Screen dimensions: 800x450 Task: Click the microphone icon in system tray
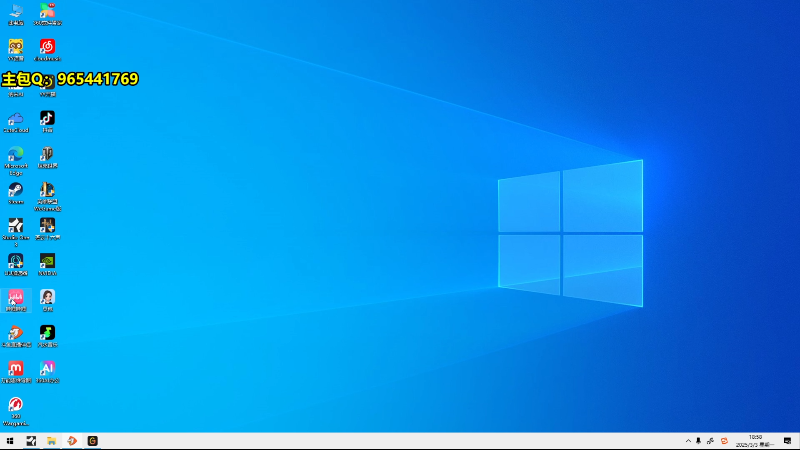tap(698, 441)
